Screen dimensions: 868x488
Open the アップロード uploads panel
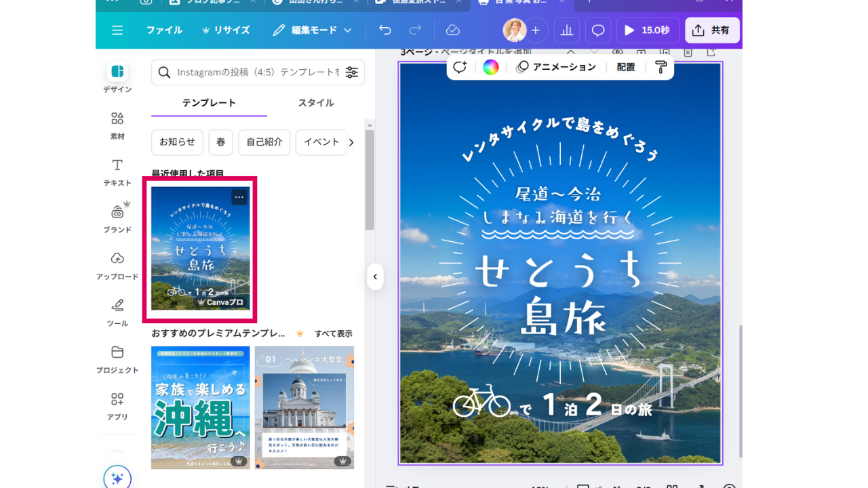[x=117, y=266]
